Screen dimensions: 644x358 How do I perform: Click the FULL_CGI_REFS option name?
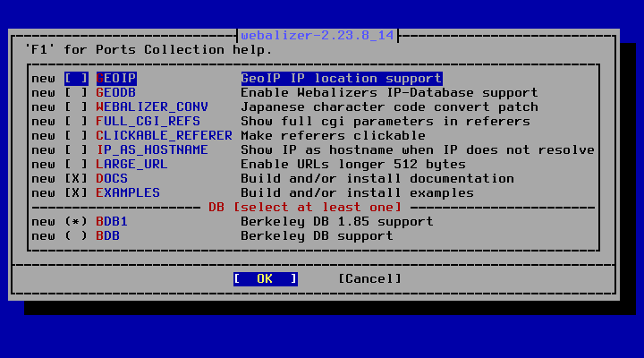tap(148, 121)
